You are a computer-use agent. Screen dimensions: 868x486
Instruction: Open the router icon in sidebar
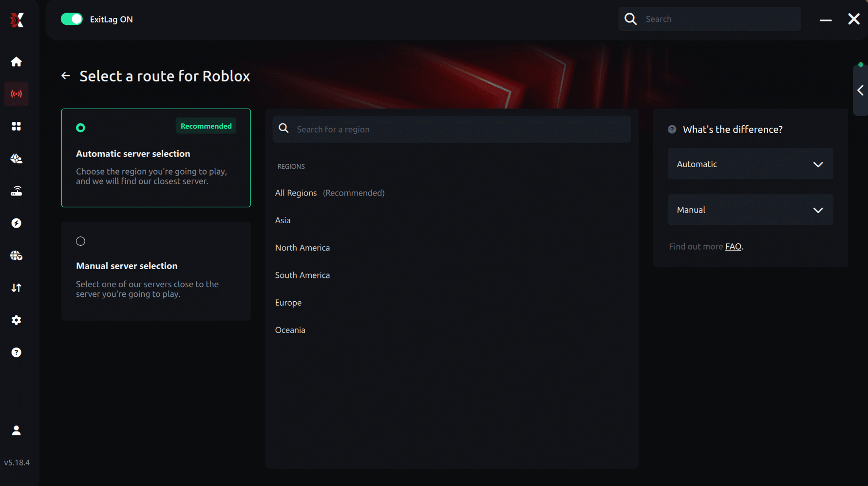(x=16, y=191)
